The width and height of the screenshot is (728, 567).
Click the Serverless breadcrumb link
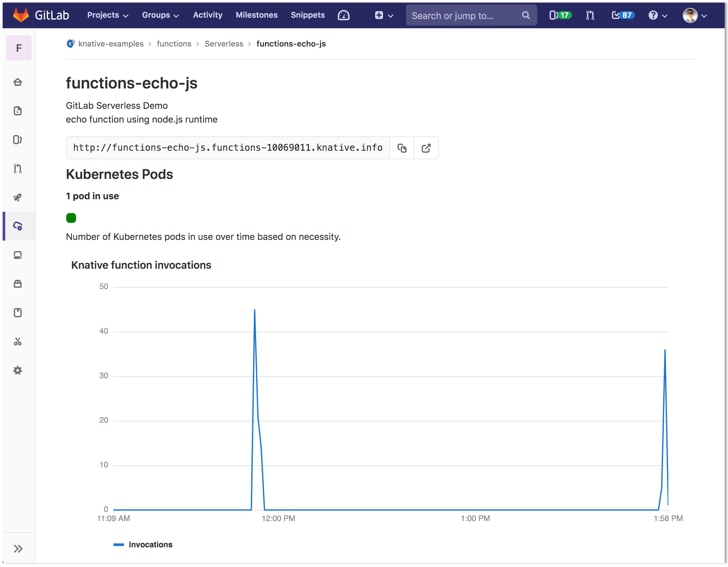pos(224,43)
